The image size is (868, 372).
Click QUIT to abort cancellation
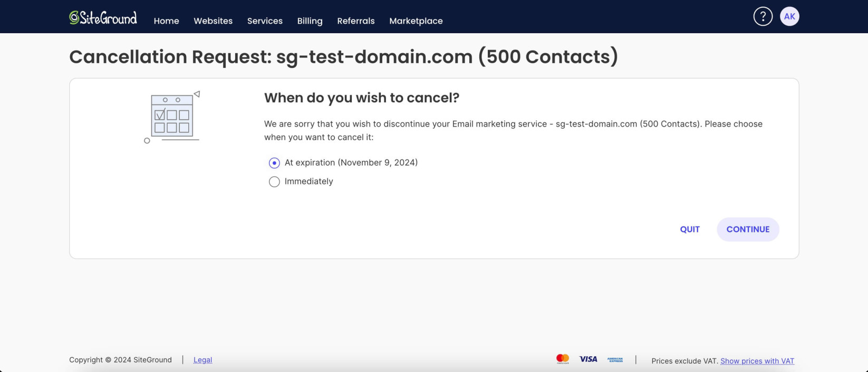[690, 229]
